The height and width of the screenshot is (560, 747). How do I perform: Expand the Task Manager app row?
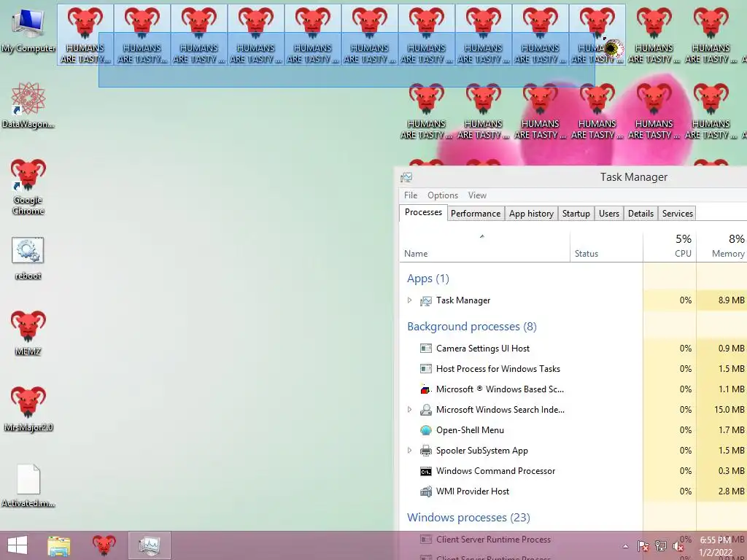click(409, 300)
